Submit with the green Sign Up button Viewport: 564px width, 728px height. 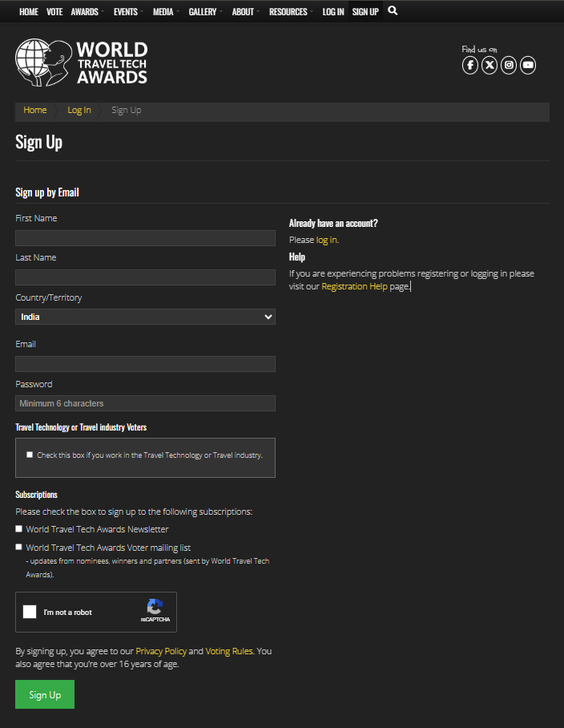click(x=45, y=694)
